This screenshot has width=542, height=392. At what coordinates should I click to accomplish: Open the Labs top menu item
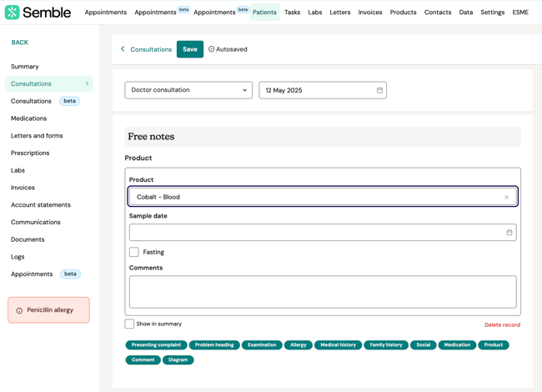point(315,13)
